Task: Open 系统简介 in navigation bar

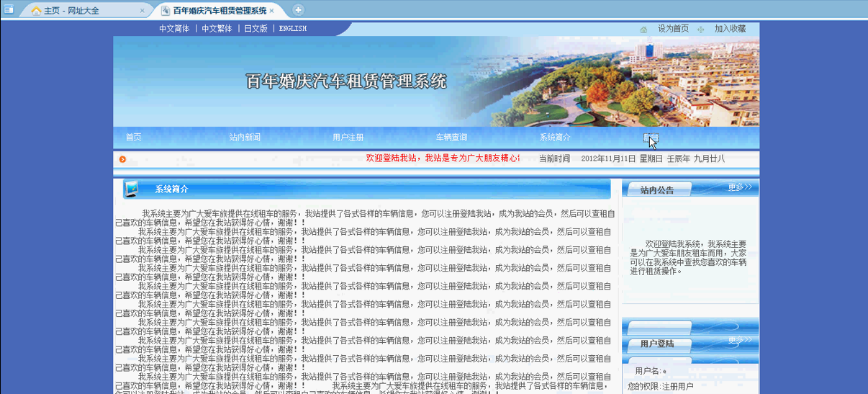Action: point(555,138)
